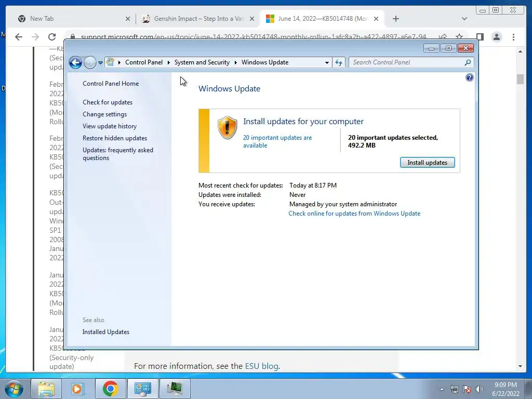Screen dimensions: 532x399
Task: Open Windows Media Player from taskbar
Action: pyautogui.click(x=77, y=389)
